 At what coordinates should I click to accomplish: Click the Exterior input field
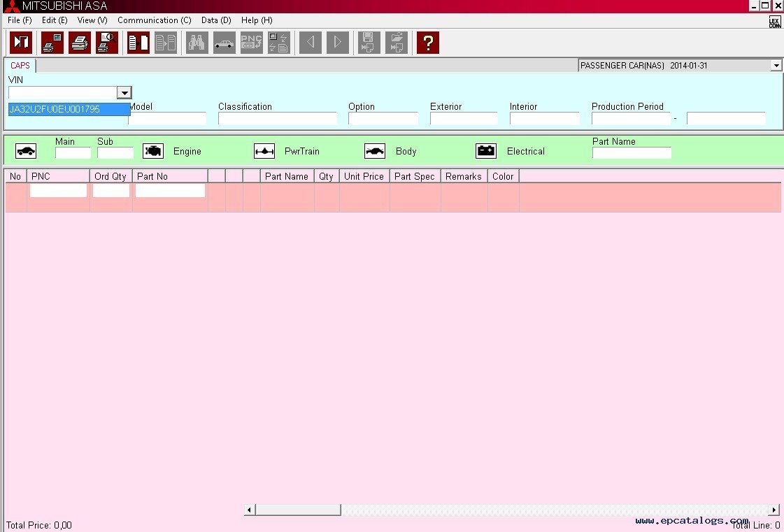(464, 119)
